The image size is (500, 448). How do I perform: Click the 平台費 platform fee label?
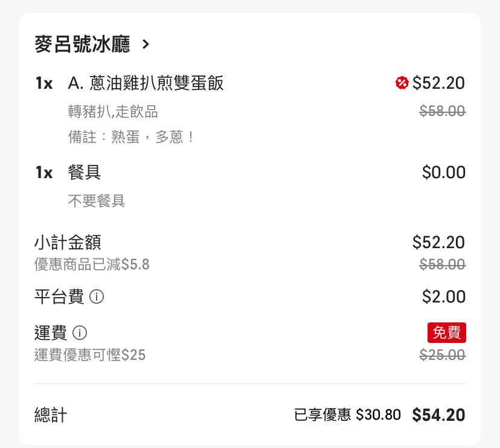59,296
